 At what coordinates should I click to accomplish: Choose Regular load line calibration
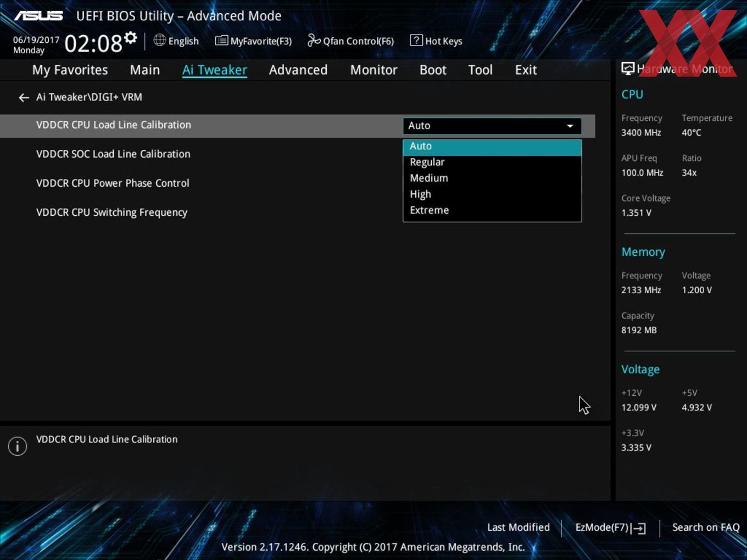[492, 163]
